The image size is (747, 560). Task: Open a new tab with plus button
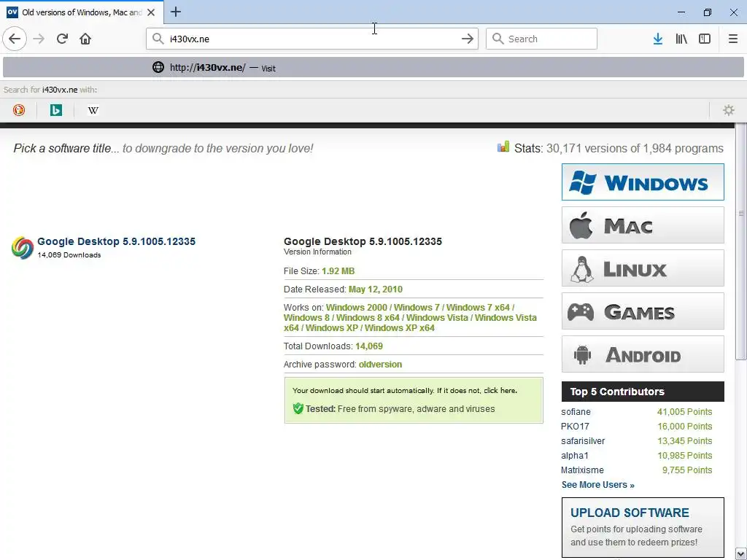pyautogui.click(x=176, y=12)
